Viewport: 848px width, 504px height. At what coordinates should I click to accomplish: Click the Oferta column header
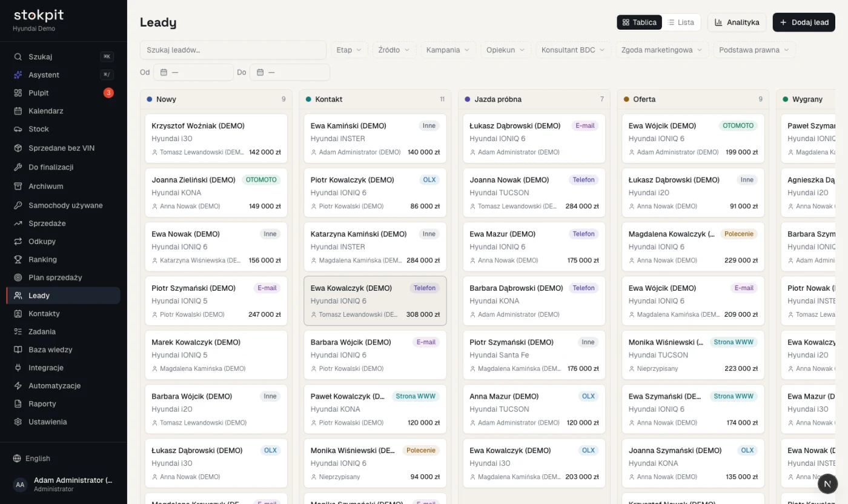693,99
